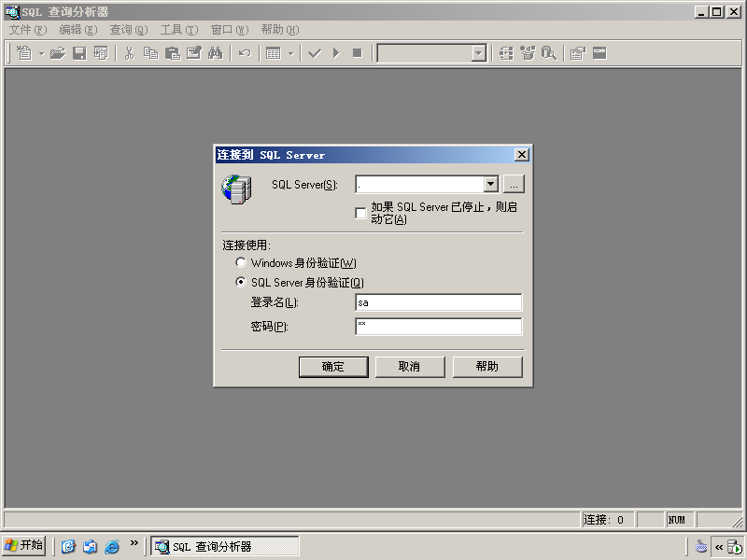Image resolution: width=747 pixels, height=560 pixels.
Task: Click the Display Estimated Execution Plan icon
Action: (x=506, y=53)
